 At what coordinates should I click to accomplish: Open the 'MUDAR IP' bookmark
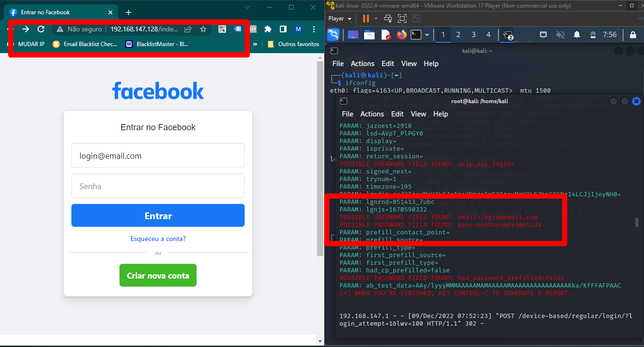27,44
